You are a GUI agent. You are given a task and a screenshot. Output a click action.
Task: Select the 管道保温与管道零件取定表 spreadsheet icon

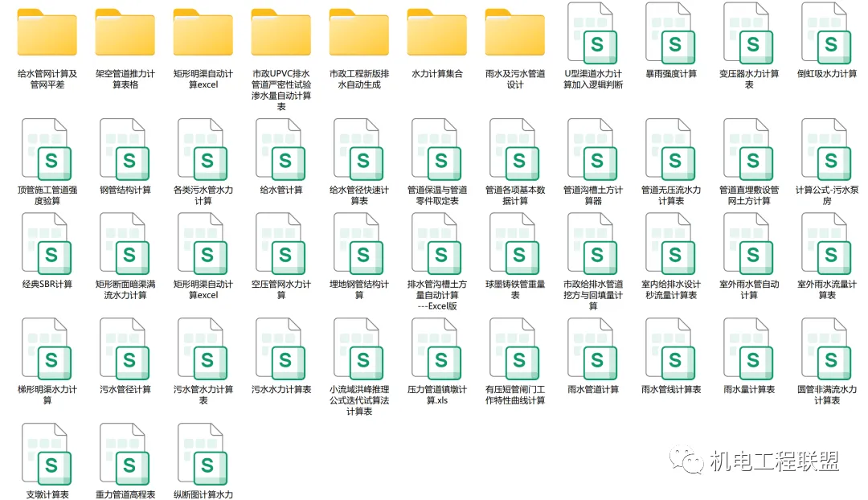[x=437, y=150]
